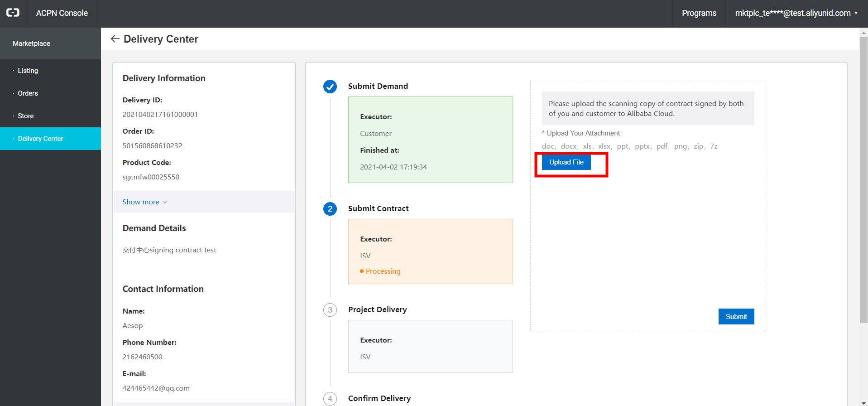The image size is (868, 406).
Task: Click the orange Processing status indicator
Action: 380,271
